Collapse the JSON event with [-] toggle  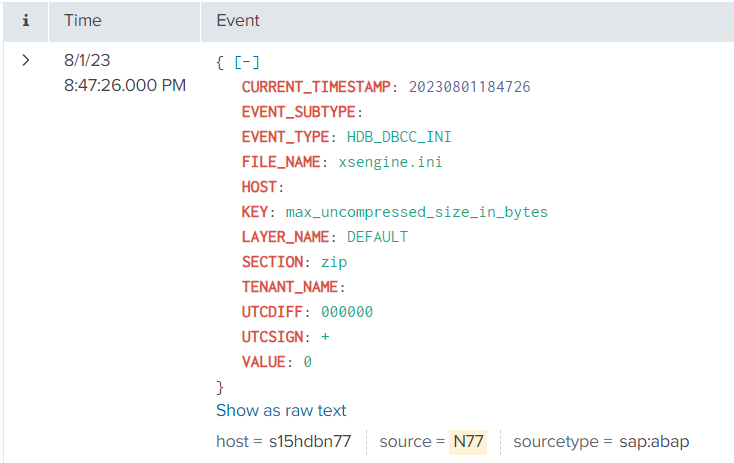246,62
